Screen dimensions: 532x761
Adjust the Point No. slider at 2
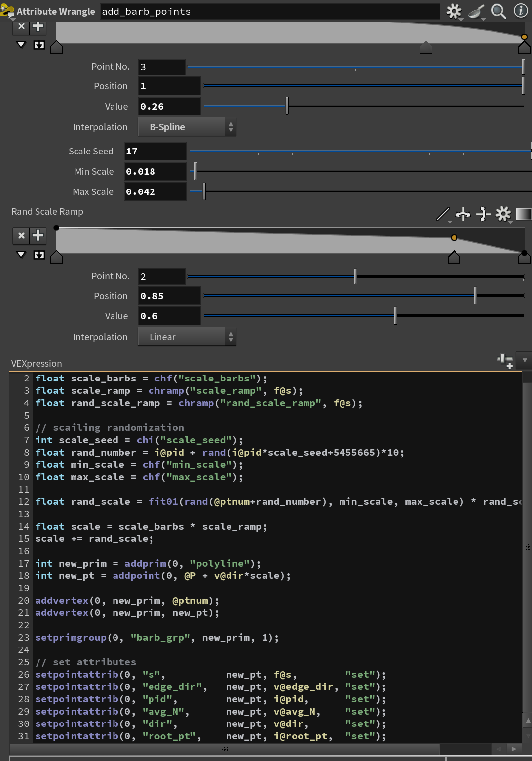[x=355, y=276]
